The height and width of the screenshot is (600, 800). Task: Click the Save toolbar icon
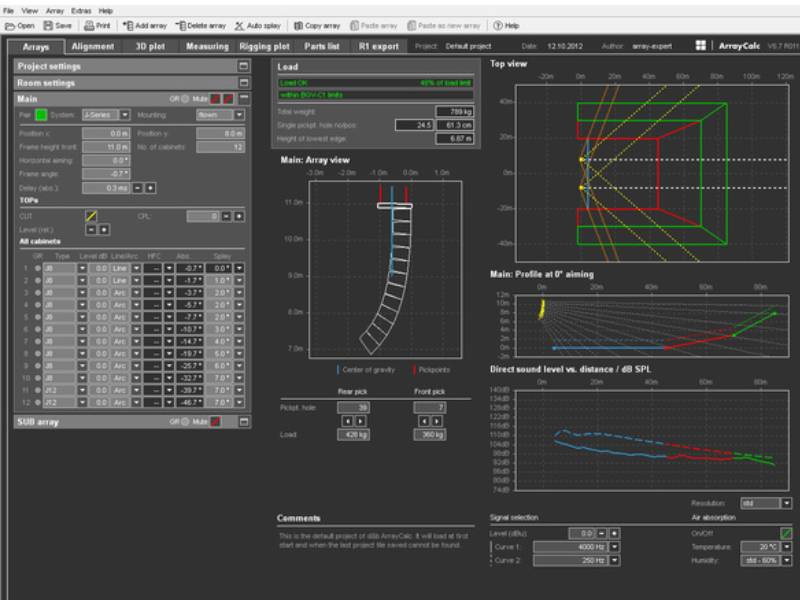pyautogui.click(x=58, y=25)
